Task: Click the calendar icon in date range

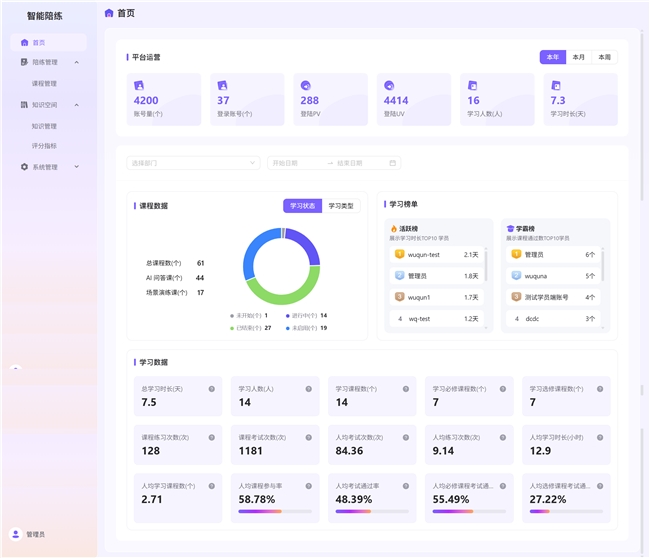Action: point(393,163)
